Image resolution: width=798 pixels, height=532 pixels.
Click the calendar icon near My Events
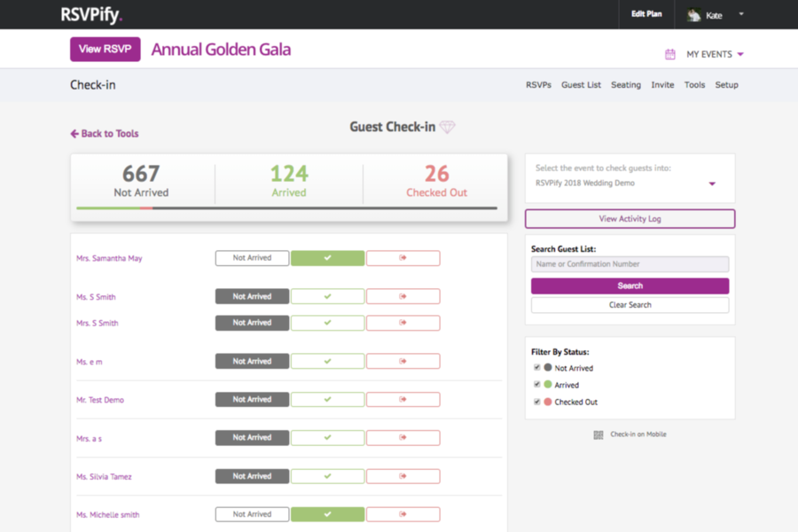click(670, 54)
